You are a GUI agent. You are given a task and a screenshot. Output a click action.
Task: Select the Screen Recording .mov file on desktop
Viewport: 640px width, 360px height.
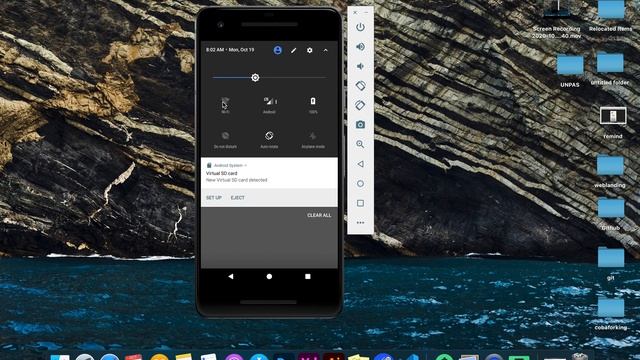[556, 20]
